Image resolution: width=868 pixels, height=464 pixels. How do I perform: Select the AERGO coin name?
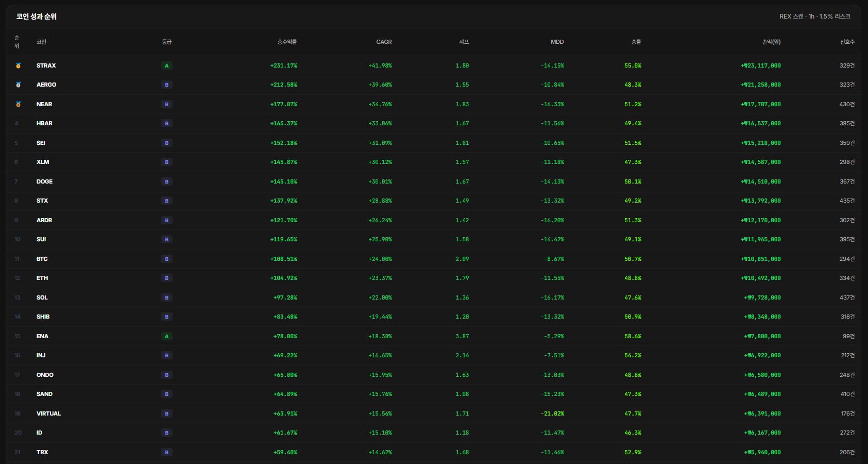click(x=46, y=85)
